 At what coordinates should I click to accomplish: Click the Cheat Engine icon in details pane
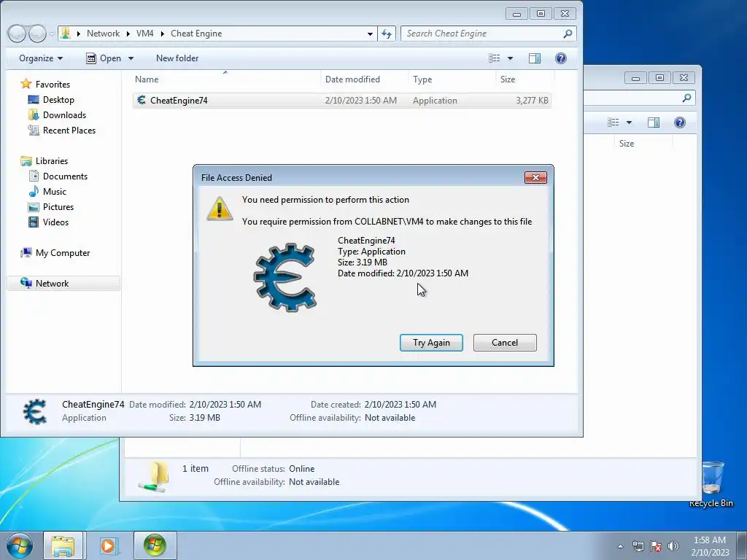[x=35, y=411]
